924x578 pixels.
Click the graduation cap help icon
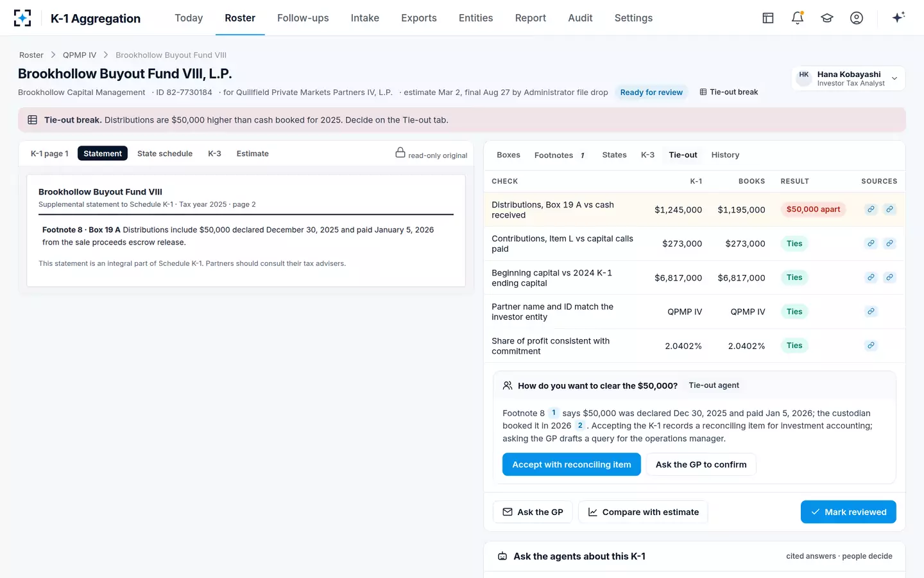[827, 18]
